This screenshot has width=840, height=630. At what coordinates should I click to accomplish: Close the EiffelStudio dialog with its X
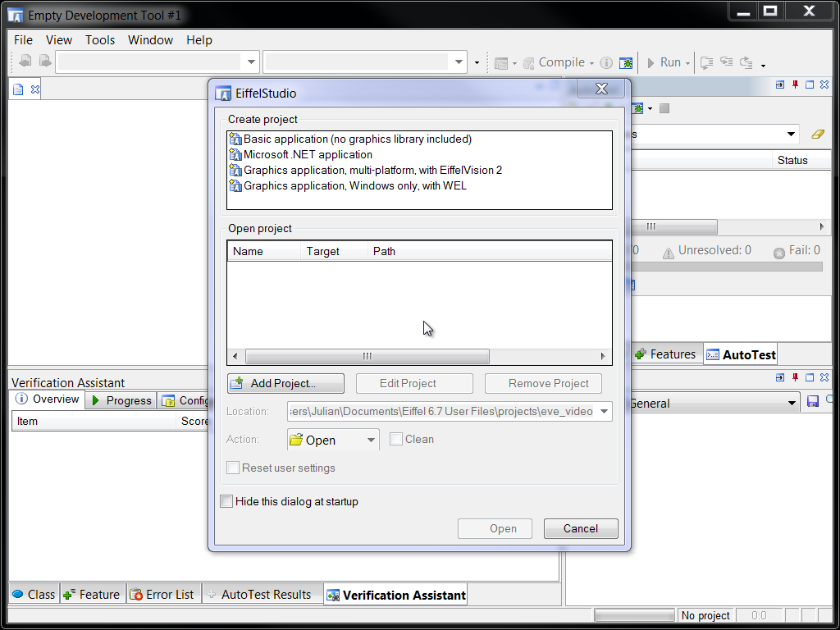pyautogui.click(x=601, y=89)
